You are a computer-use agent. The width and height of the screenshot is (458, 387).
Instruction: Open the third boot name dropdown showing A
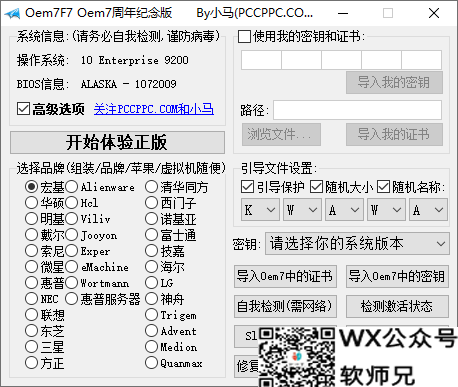(344, 210)
